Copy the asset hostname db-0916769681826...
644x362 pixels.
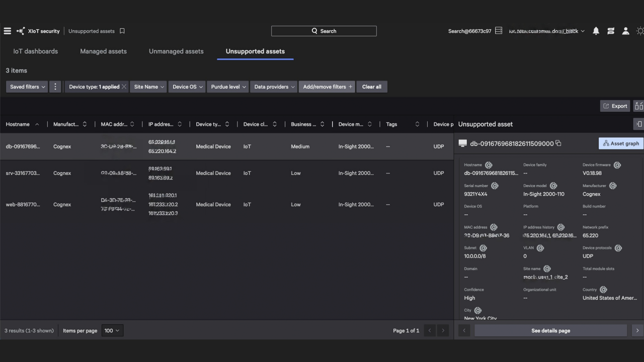click(558, 143)
